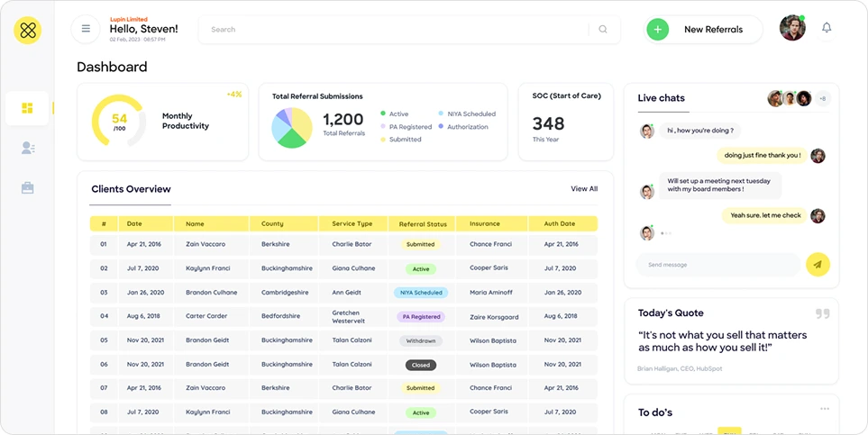
Task: Open dashboard grid icon in sidebar
Action: pos(27,108)
